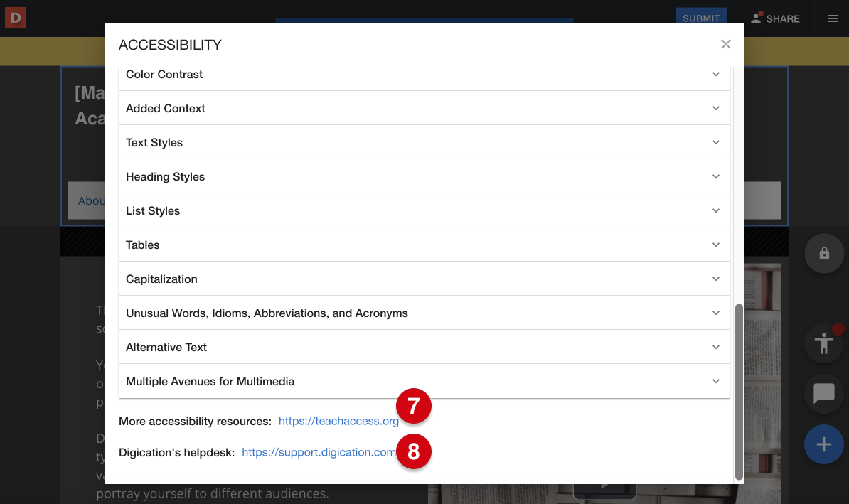Click the Share person icon
849x504 pixels.
[x=757, y=18]
